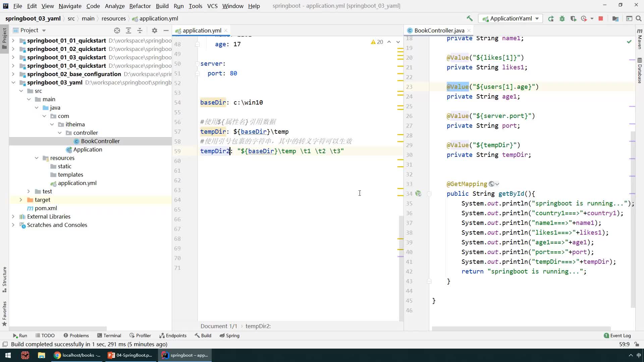Viewport: 644px width, 362px height.
Task: Toggle the Event Log panel
Action: [618, 336]
